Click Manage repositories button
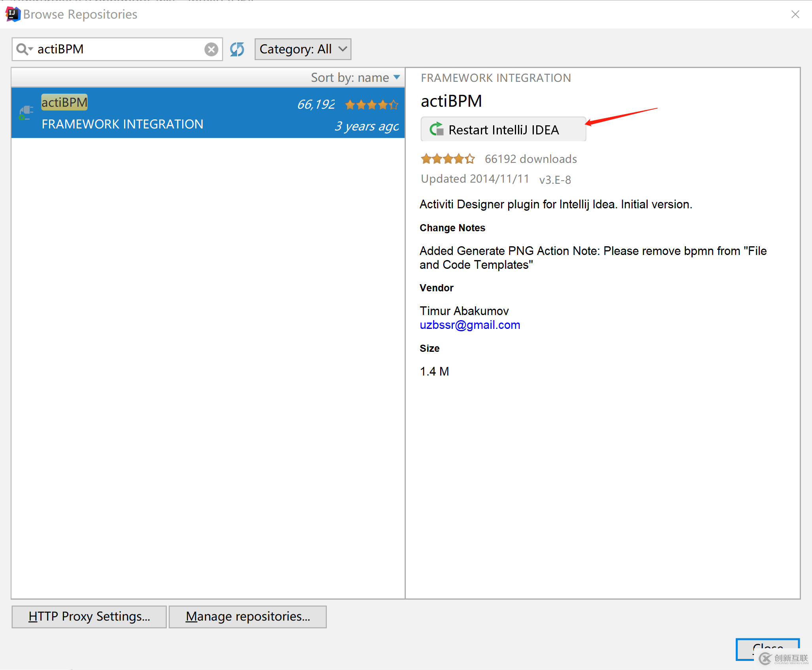812x670 pixels. [247, 615]
